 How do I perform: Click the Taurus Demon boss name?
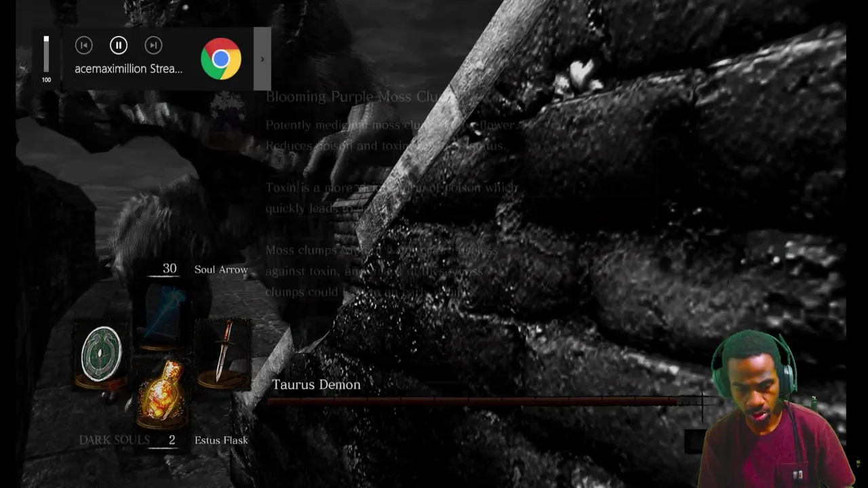click(316, 384)
